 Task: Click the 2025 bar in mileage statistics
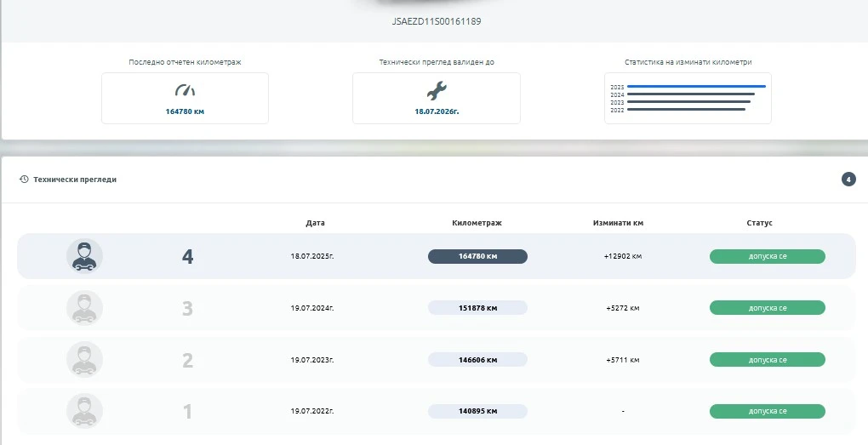point(696,87)
